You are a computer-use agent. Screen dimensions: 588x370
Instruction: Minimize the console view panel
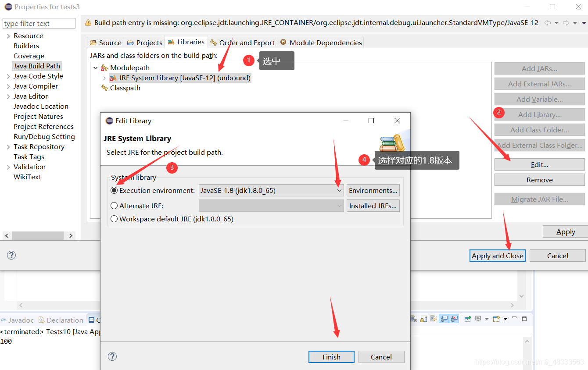tap(514, 318)
